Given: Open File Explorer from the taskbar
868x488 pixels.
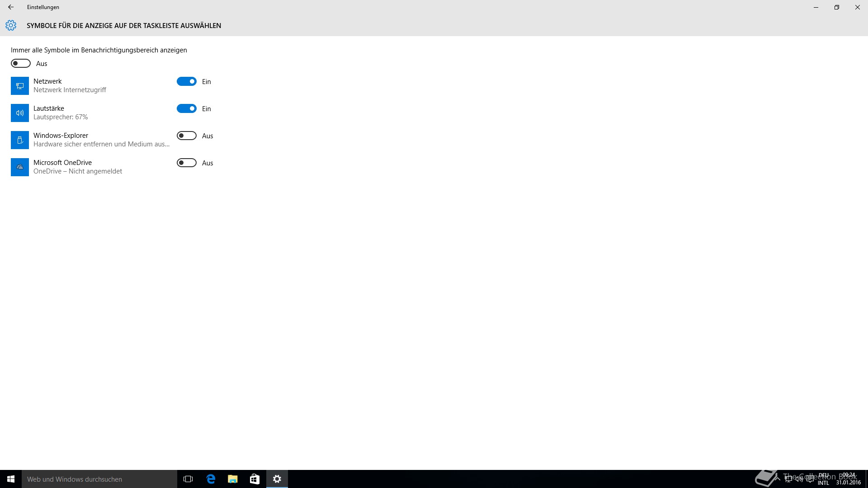Looking at the screenshot, I should click(232, 479).
